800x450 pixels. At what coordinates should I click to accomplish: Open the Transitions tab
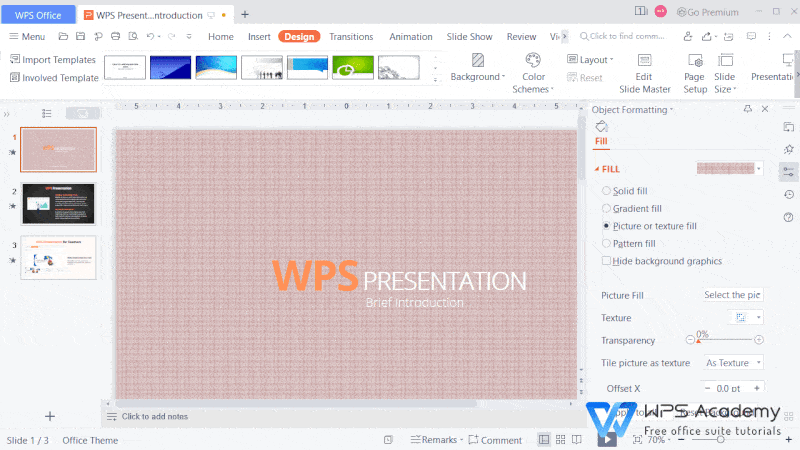[351, 36]
